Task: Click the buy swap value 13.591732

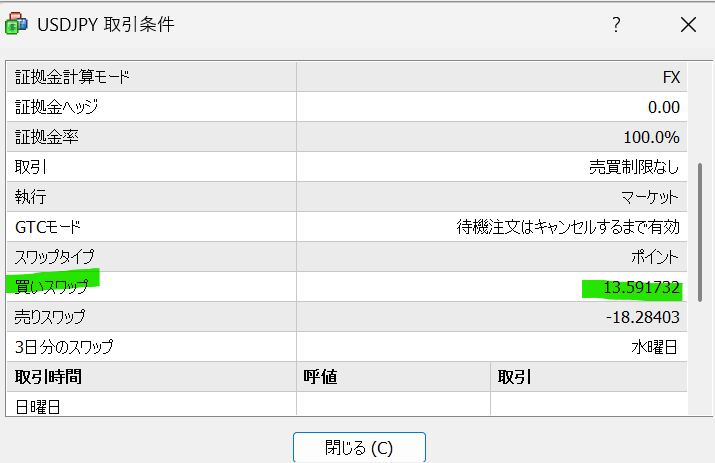Action: (642, 288)
